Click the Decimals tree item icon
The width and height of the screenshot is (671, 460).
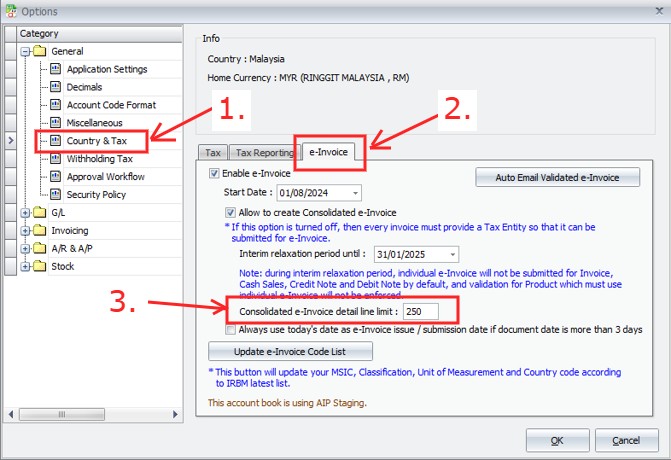tap(56, 87)
